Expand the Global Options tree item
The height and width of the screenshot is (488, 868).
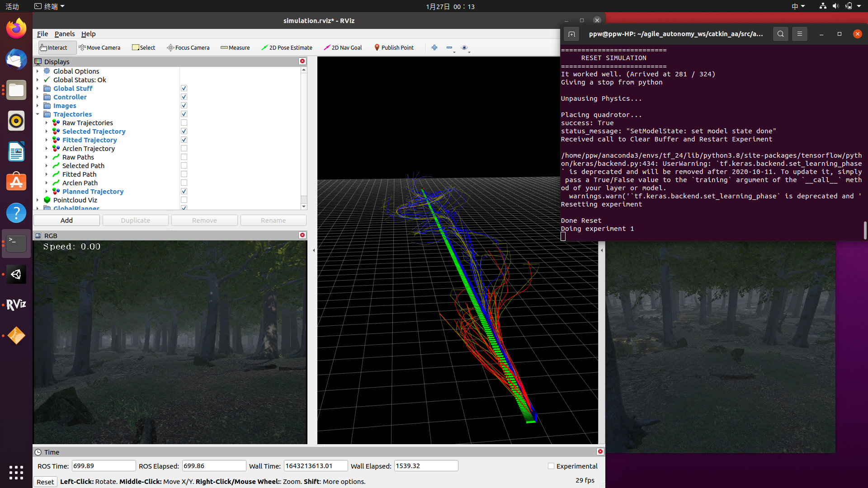coord(38,71)
